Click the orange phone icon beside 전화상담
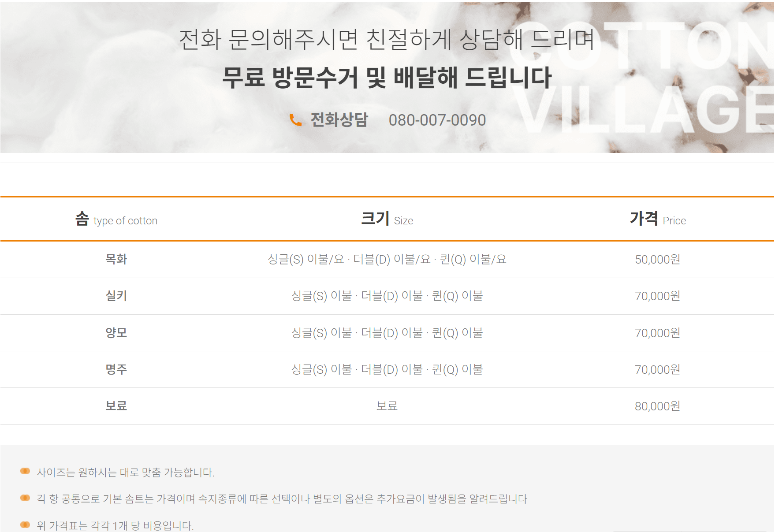Screen dimensions: 775x532 coord(295,120)
